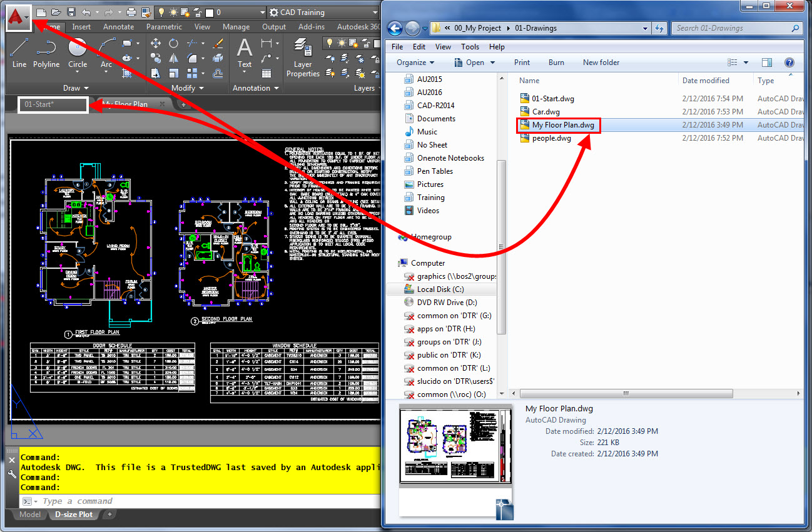
Task: Expand the Draw panel
Action: click(76, 88)
